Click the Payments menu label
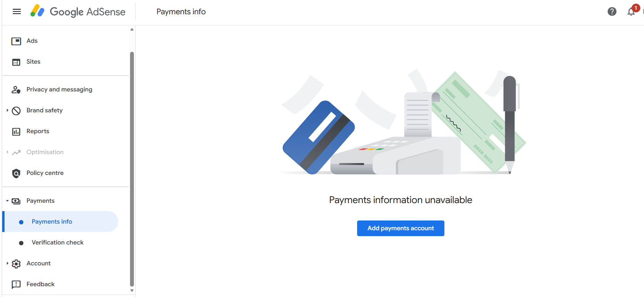The image size is (644, 297). 41,201
